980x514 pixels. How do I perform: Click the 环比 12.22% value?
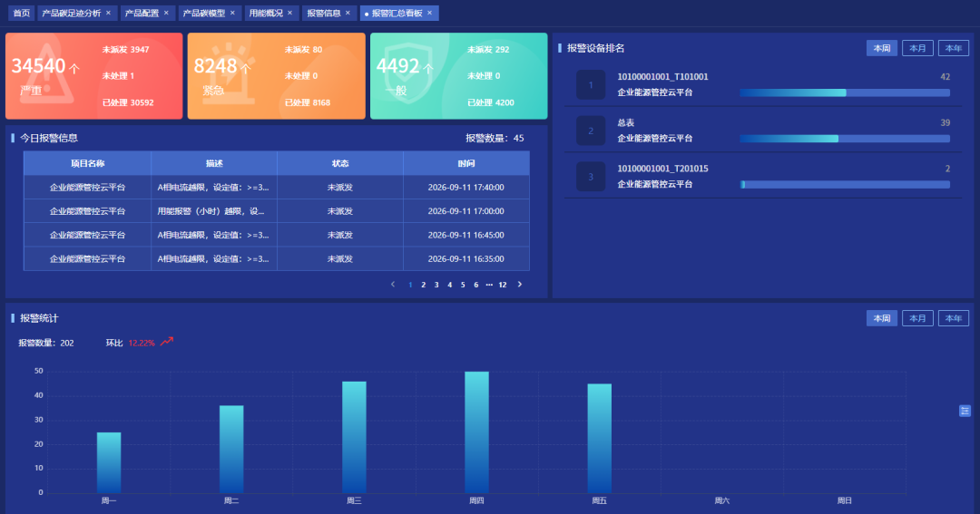click(x=142, y=343)
